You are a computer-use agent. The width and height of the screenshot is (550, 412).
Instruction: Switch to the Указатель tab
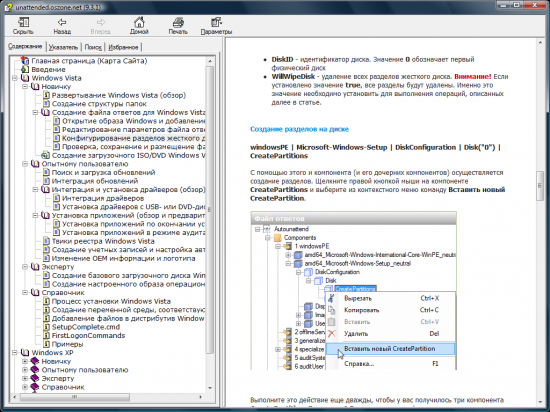(x=63, y=47)
